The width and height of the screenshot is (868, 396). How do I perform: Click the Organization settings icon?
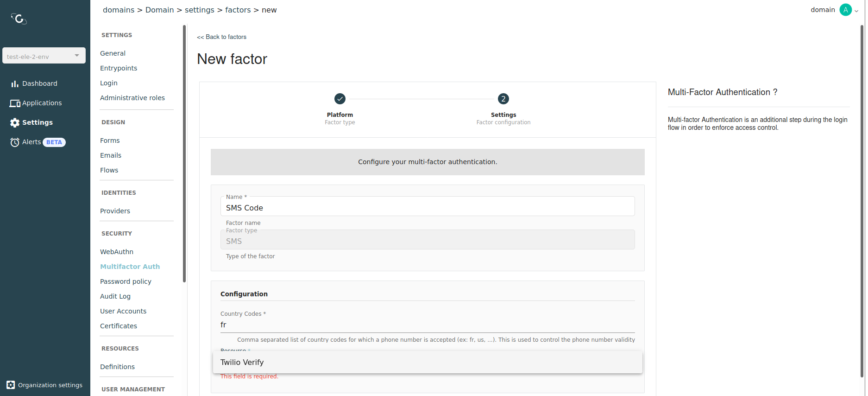tap(11, 385)
